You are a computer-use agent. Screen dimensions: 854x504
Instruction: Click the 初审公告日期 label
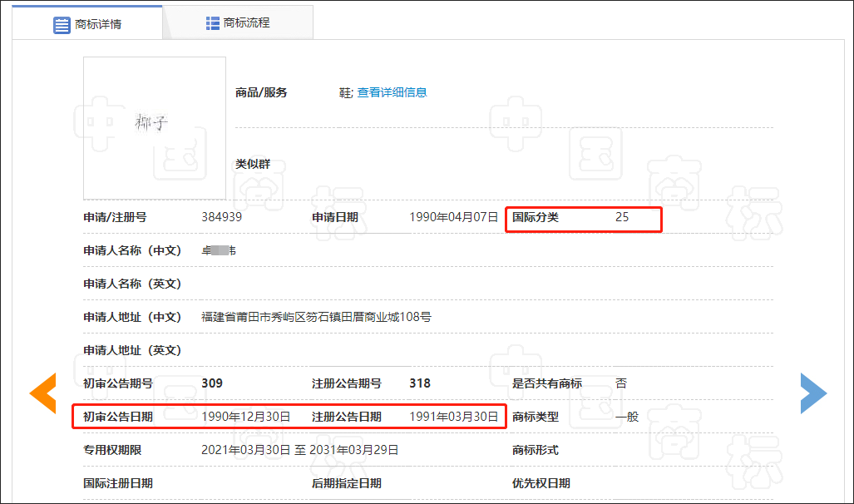(x=117, y=417)
